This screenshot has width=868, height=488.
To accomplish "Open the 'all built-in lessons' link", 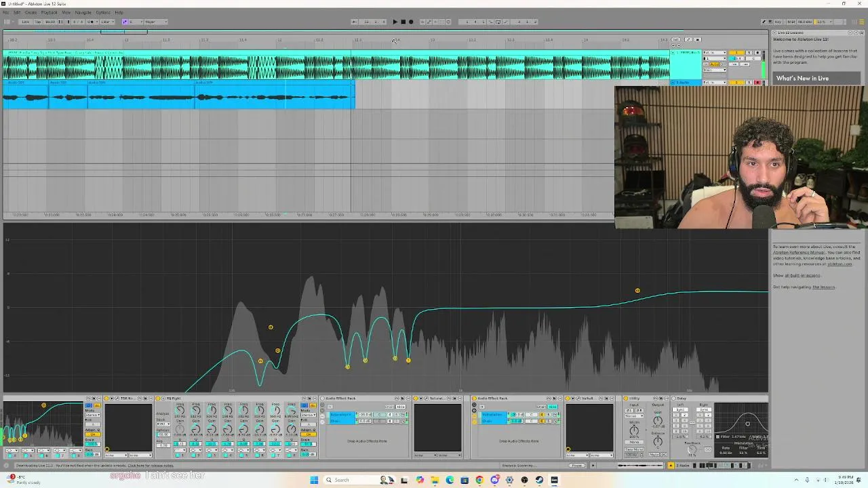I will click(x=803, y=275).
